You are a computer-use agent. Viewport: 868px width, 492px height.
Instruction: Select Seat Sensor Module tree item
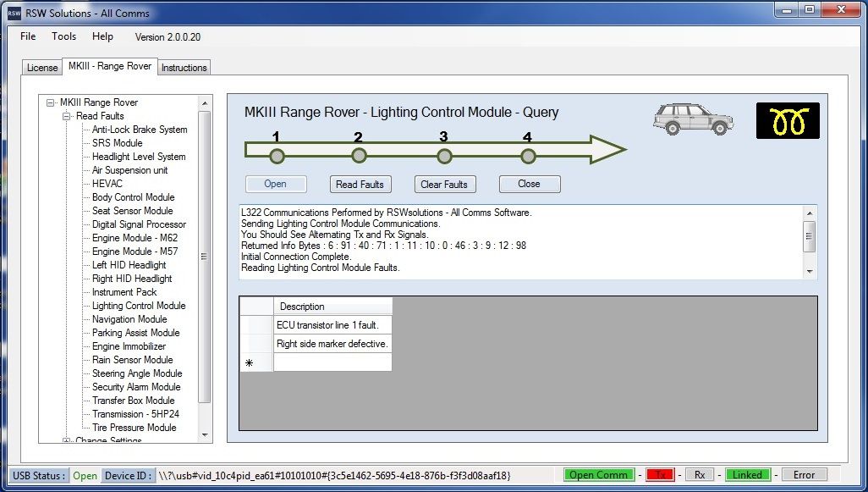[x=132, y=211]
